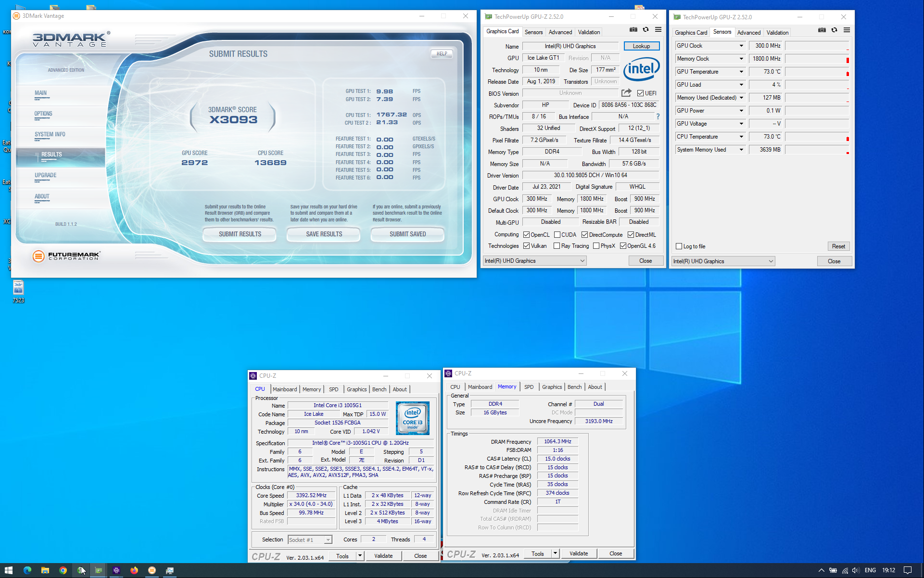
Task: Click the HELP button in 3DMark Vantage
Action: 442,54
